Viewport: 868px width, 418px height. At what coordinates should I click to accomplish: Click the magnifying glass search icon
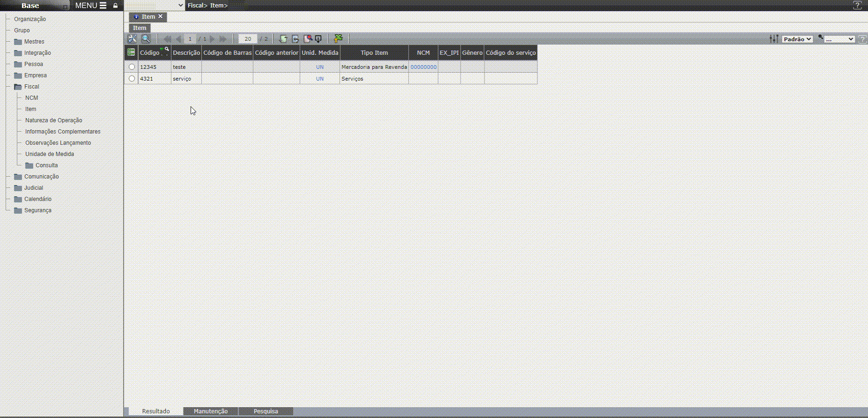coord(146,39)
